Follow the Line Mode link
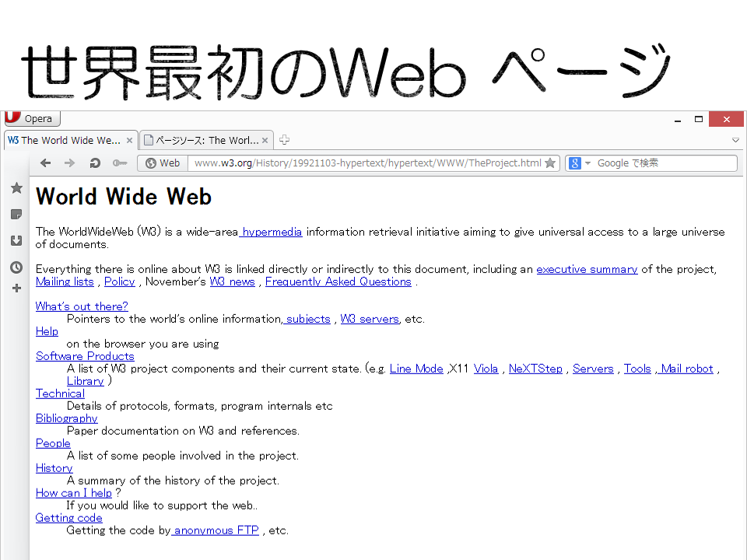 416,369
